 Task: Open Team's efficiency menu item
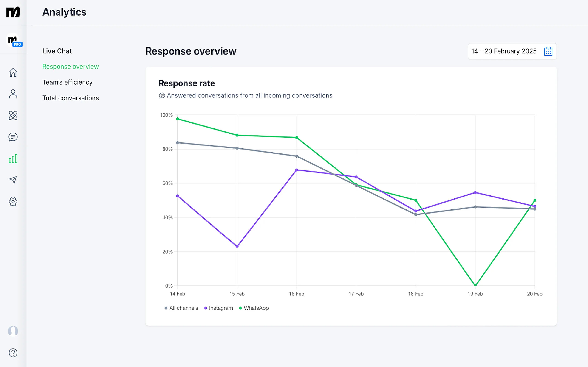click(67, 82)
